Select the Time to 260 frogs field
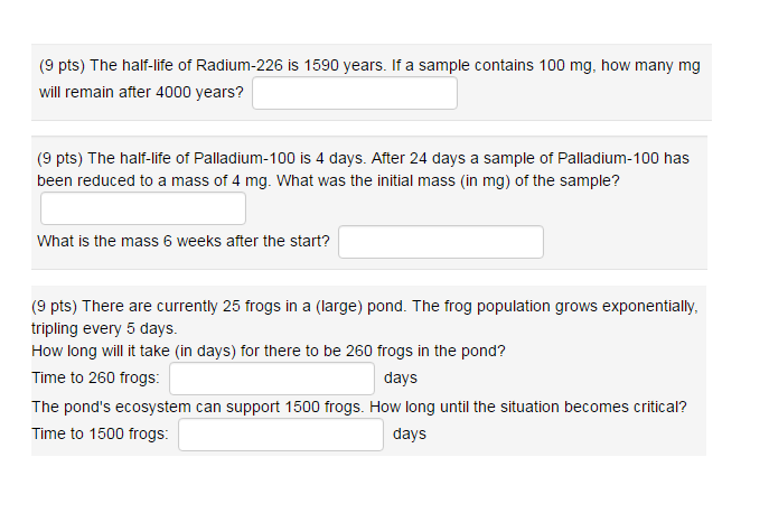This screenshot has height=532, width=769. pos(271,378)
